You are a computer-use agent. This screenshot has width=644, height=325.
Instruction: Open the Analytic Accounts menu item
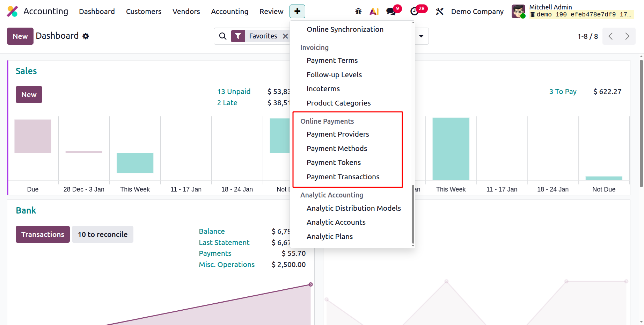[x=336, y=222]
